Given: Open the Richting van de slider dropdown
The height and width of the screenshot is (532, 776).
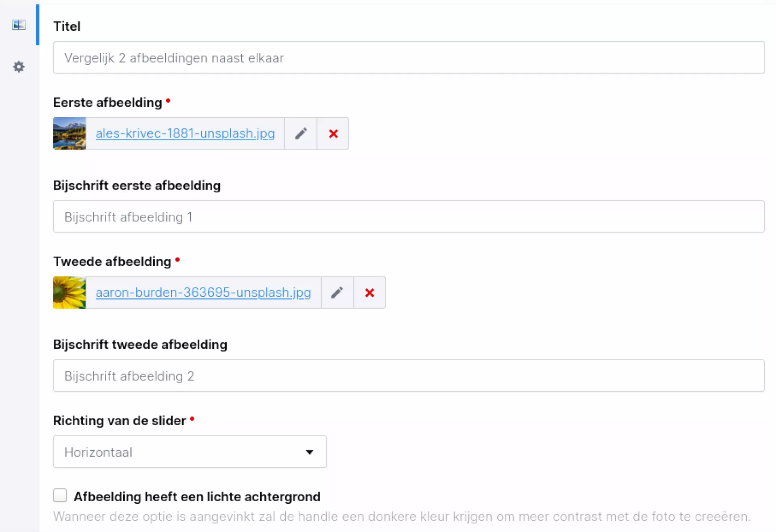Looking at the screenshot, I should (x=190, y=452).
